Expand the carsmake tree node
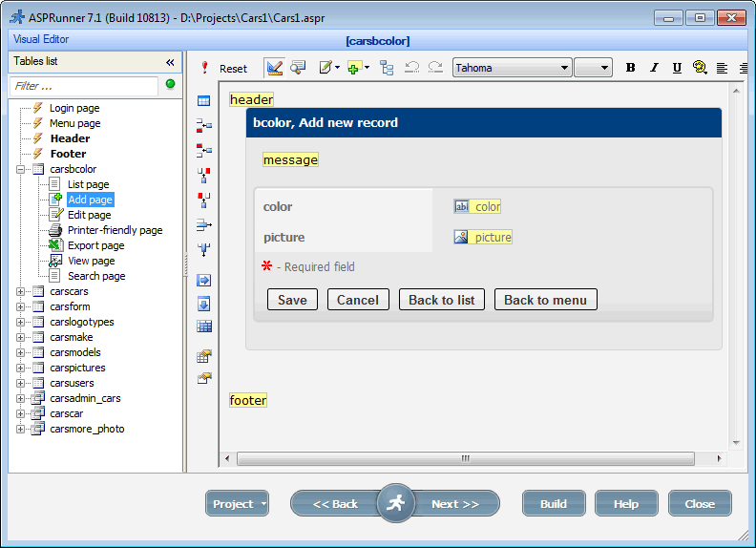 20,337
